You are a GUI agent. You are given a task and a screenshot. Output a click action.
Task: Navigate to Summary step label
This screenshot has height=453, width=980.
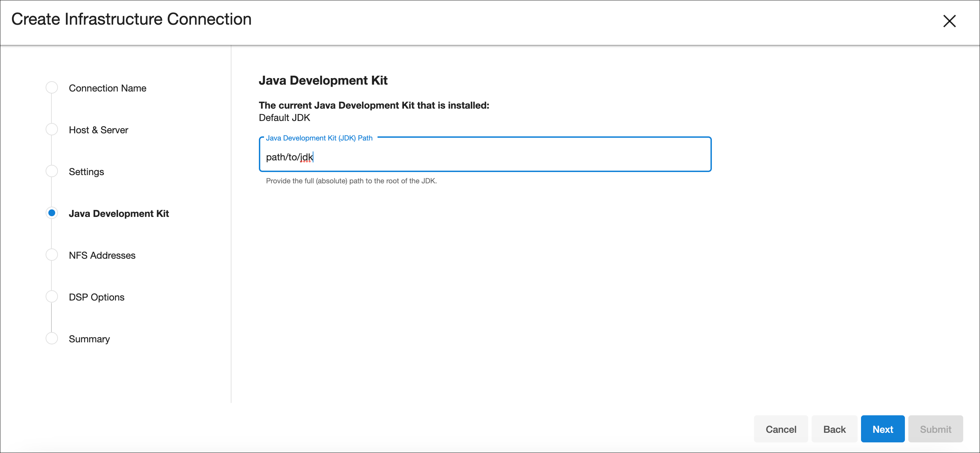click(x=89, y=339)
